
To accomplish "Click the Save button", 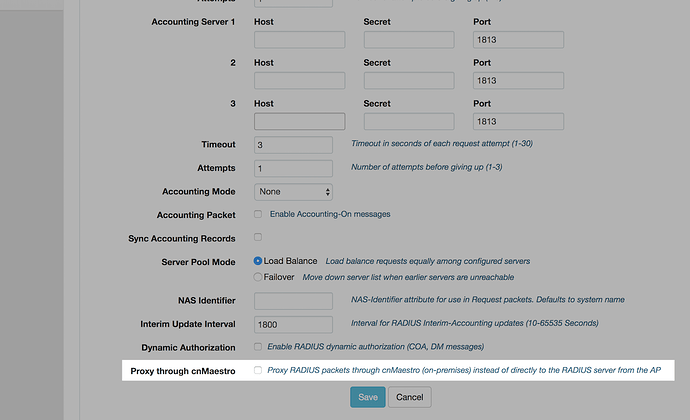I will point(368,397).
